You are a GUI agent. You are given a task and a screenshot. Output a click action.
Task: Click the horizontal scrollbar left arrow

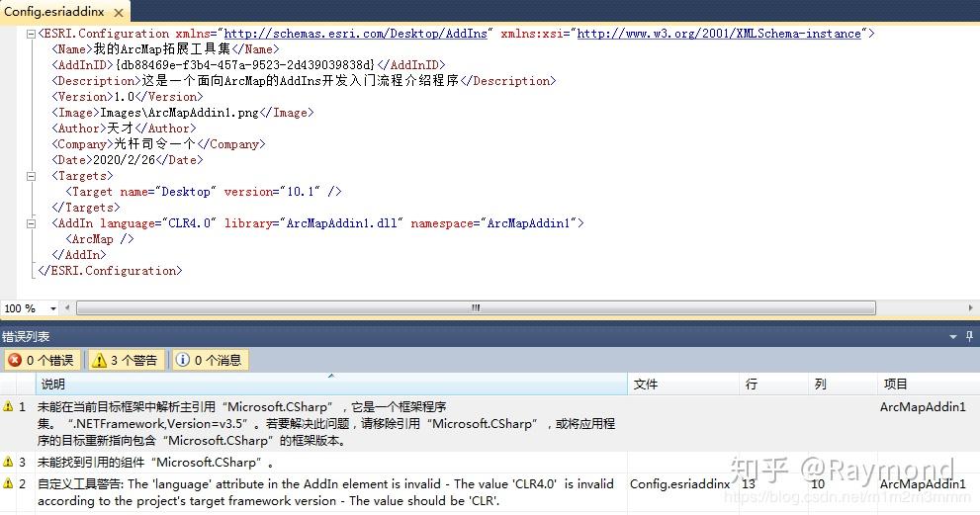click(67, 308)
